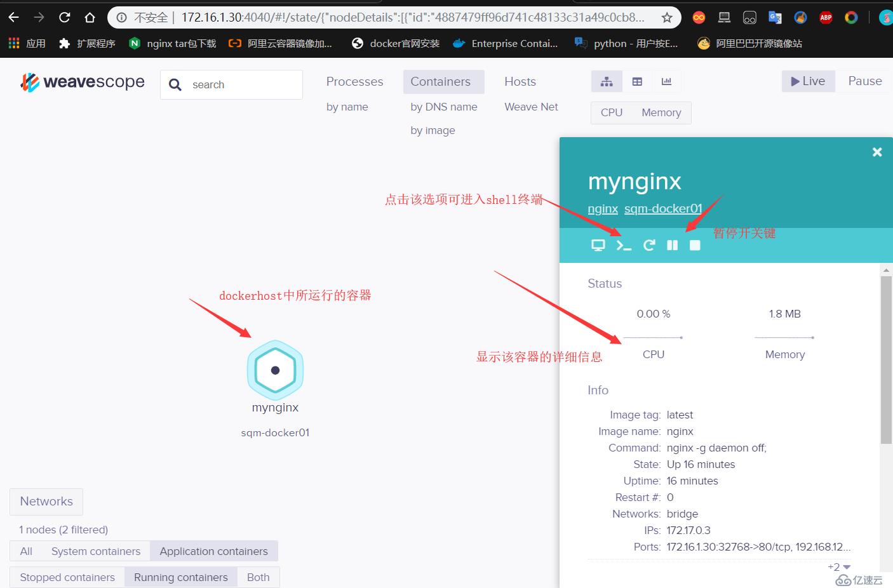Click the Command value nginx -g daemon off

[716, 448]
